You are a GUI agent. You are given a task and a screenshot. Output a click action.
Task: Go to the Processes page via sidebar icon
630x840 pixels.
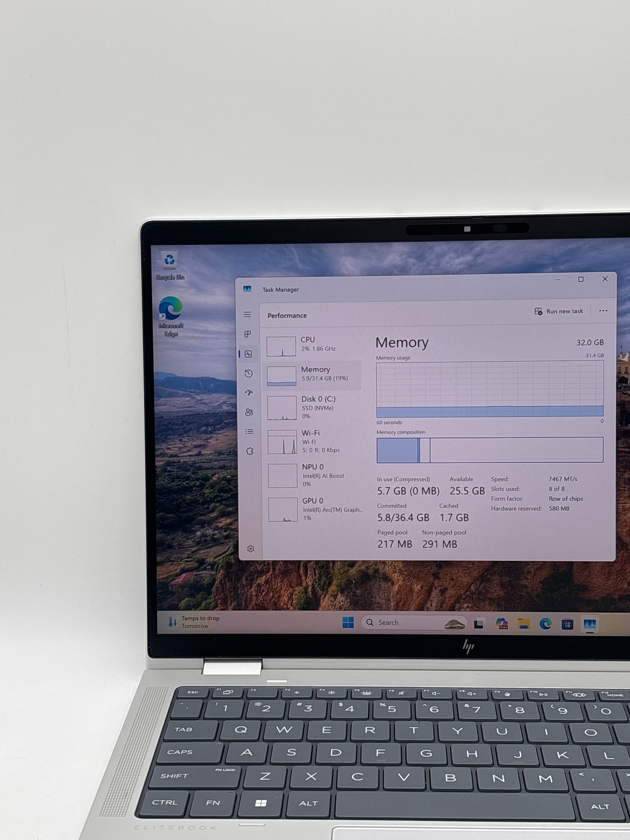pos(247,334)
